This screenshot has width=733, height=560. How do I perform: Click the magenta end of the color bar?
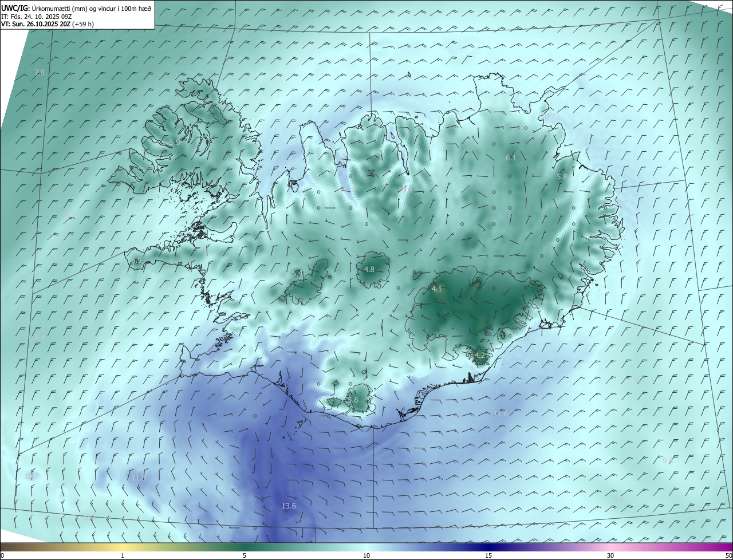point(723,547)
